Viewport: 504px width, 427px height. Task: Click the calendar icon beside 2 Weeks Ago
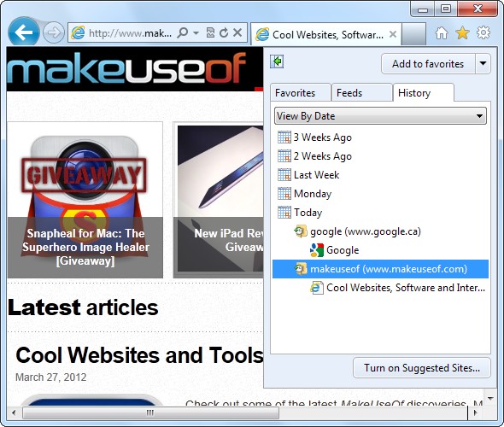(284, 156)
